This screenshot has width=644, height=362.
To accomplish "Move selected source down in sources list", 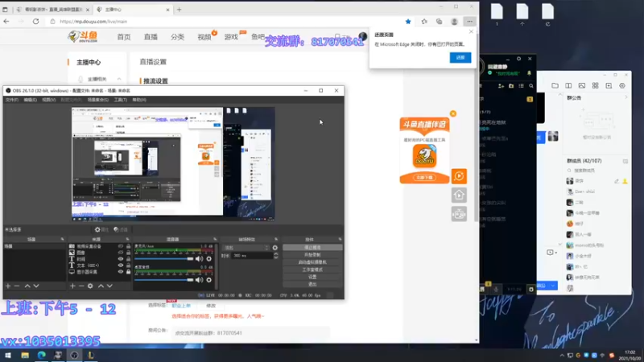I will tap(109, 286).
